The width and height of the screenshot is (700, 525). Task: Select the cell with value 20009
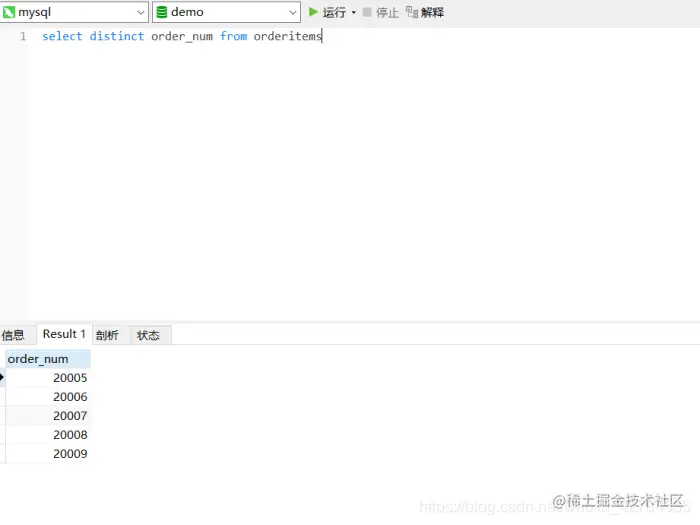[x=48, y=454]
